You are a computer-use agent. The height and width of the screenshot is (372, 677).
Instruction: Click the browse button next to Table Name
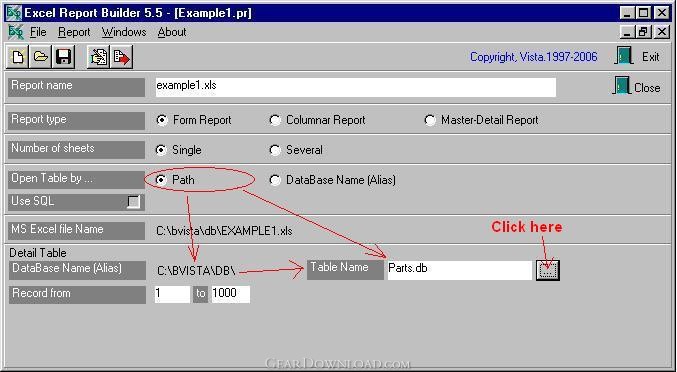[548, 270]
